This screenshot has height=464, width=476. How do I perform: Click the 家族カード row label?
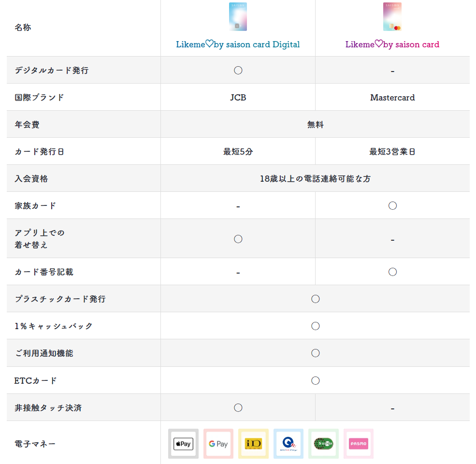click(35, 205)
